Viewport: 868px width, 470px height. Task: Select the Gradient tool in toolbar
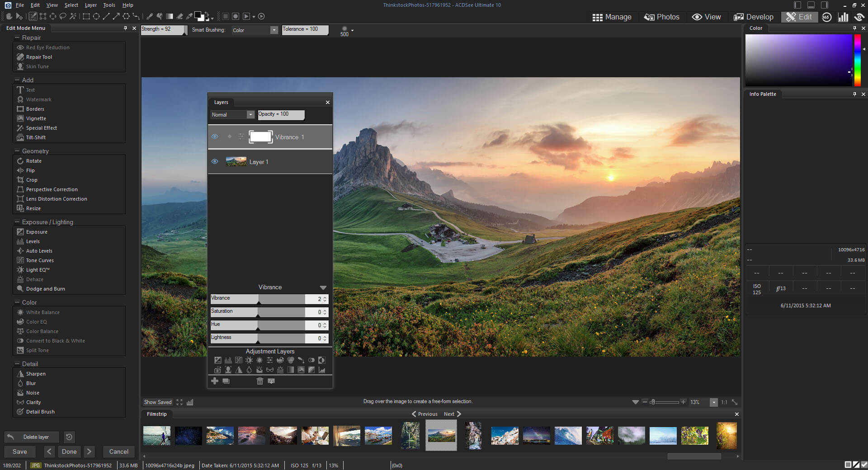click(x=170, y=16)
